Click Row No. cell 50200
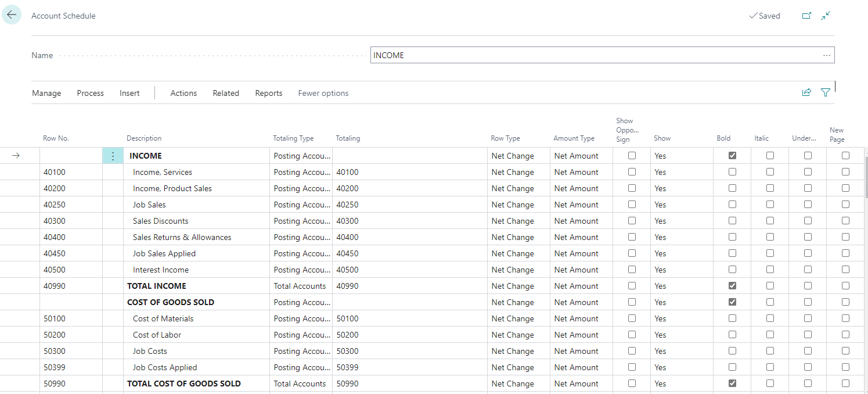Viewport: 868px width, 394px height. pyautogui.click(x=71, y=335)
